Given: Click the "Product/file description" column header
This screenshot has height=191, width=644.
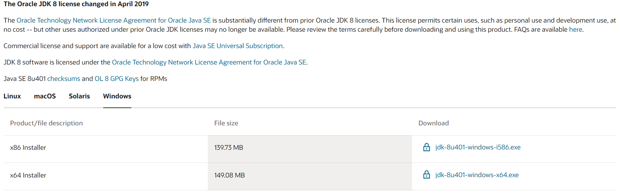Looking at the screenshot, I should pyautogui.click(x=46, y=123).
